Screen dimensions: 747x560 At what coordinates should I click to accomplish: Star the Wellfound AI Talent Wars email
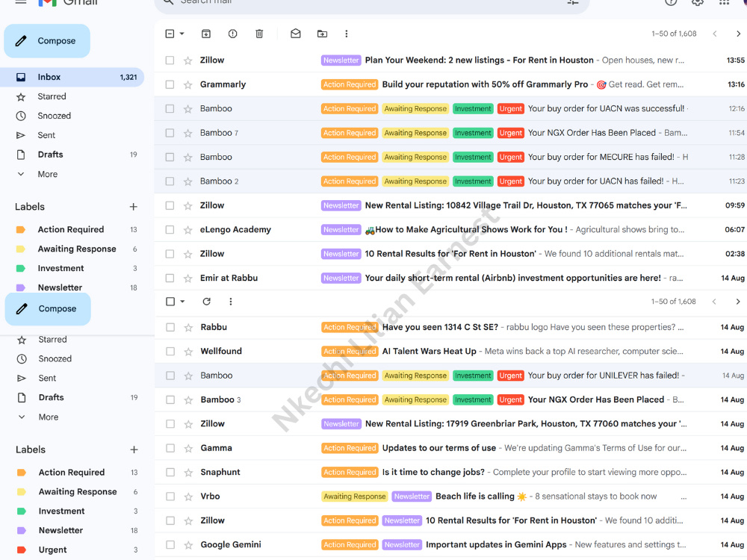pos(188,352)
